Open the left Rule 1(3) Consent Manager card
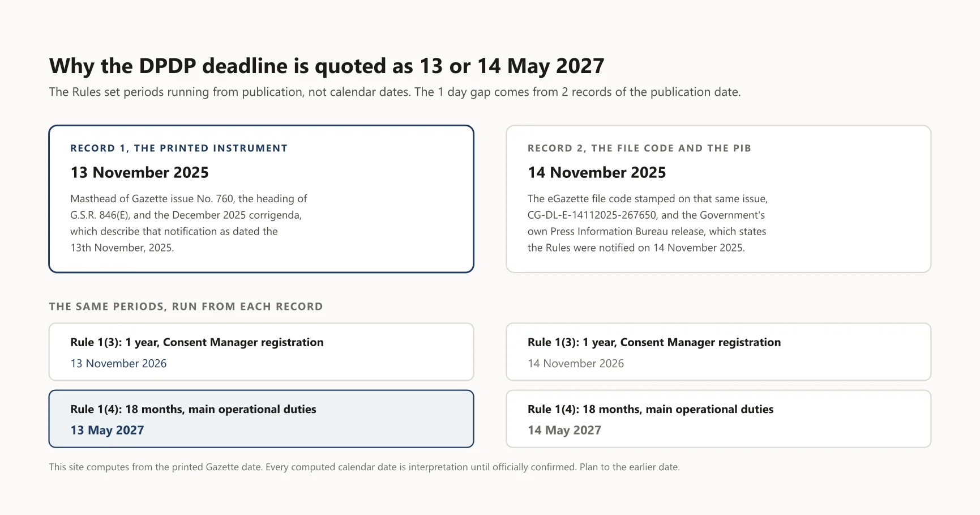 261,352
